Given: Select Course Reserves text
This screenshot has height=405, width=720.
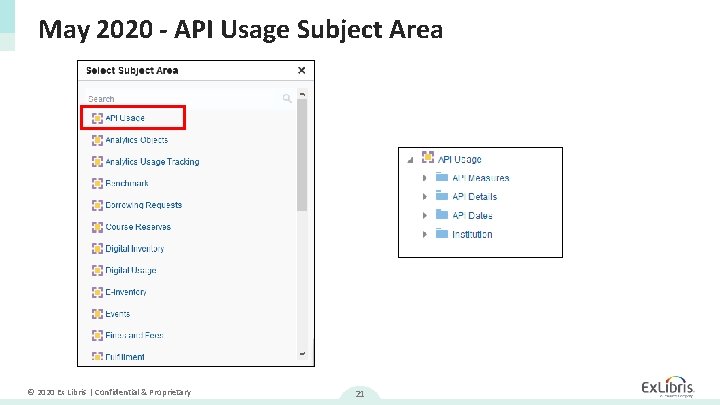Looking at the screenshot, I should [x=138, y=227].
